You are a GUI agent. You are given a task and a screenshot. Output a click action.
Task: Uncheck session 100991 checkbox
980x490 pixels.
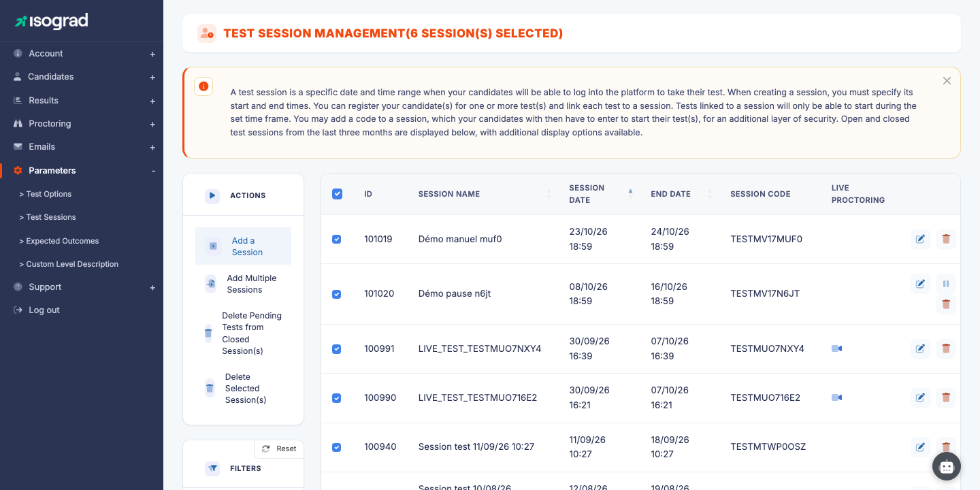(336, 349)
